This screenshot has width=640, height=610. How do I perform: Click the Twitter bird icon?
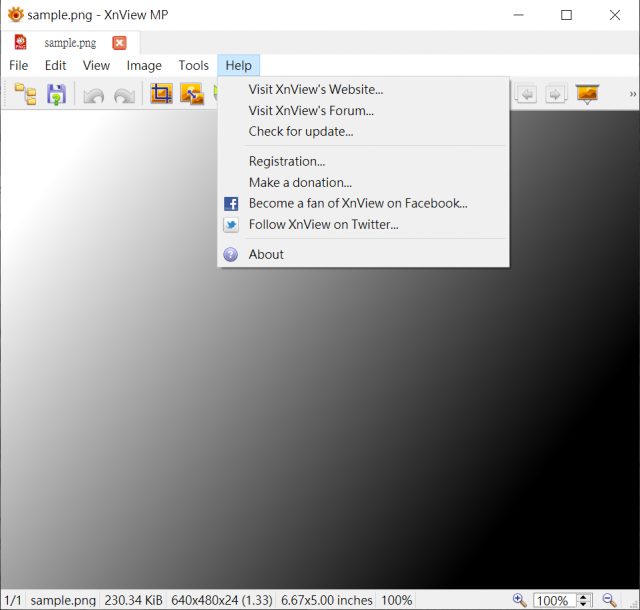click(x=231, y=225)
